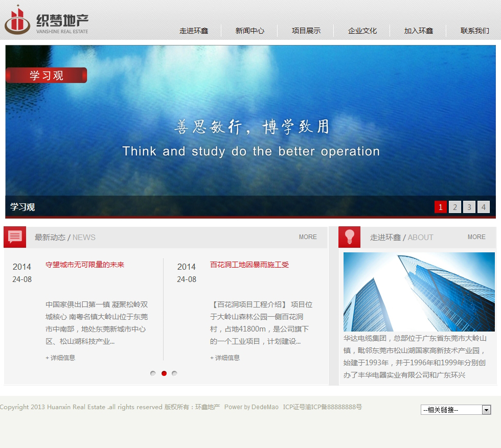
Task: Switch to the 项目展示 section
Action: (x=306, y=31)
